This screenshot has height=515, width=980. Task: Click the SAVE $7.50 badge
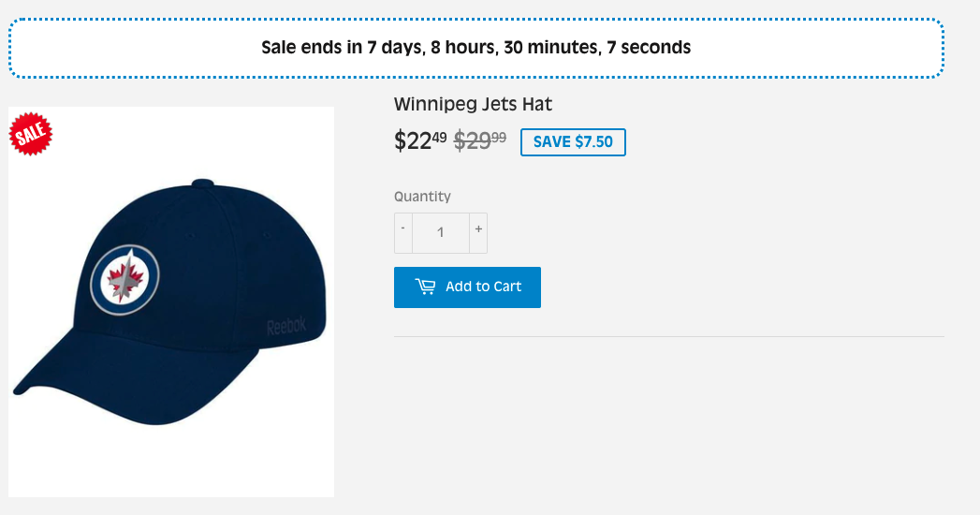573,142
